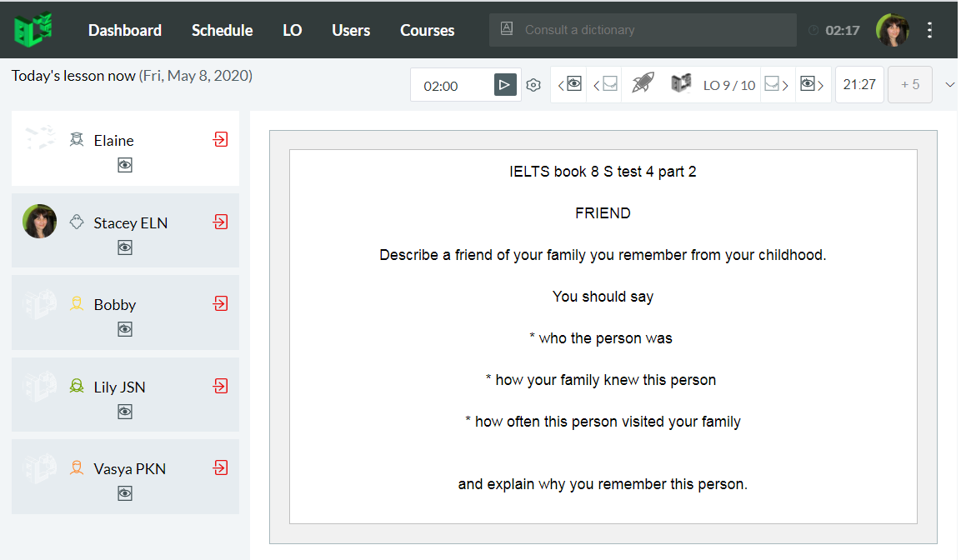Viewport: 961px width, 560px height.
Task: Click the 21:27 lesson time display
Action: point(859,84)
